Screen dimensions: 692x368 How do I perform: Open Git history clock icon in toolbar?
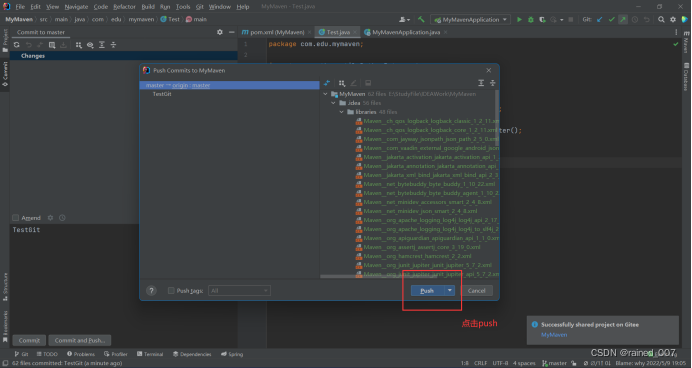coord(635,19)
